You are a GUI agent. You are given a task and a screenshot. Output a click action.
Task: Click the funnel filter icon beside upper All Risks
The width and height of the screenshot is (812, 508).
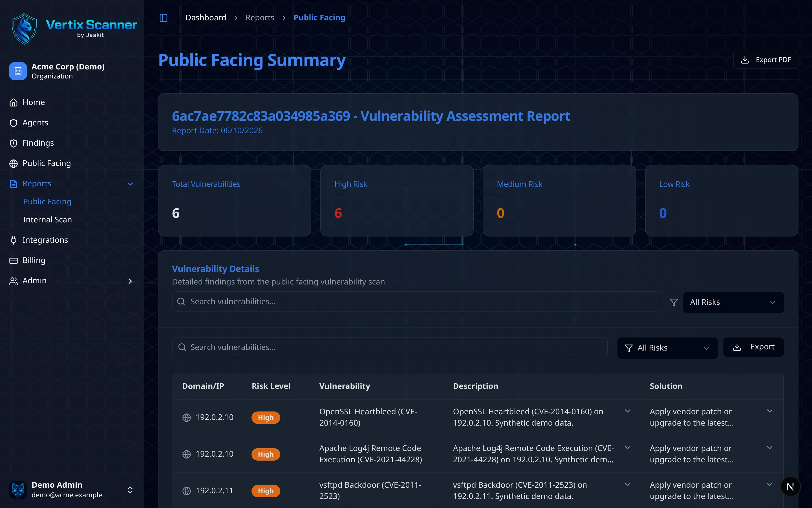pyautogui.click(x=673, y=302)
